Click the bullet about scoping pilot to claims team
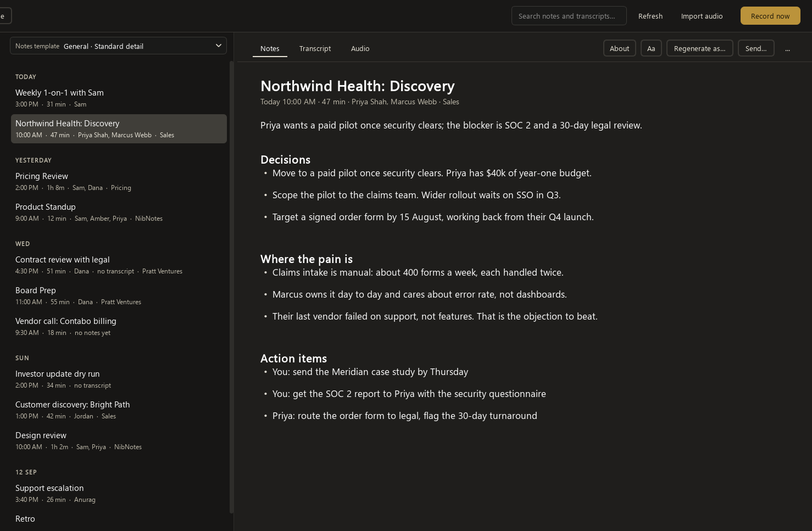Image resolution: width=812 pixels, height=531 pixels. click(x=416, y=195)
